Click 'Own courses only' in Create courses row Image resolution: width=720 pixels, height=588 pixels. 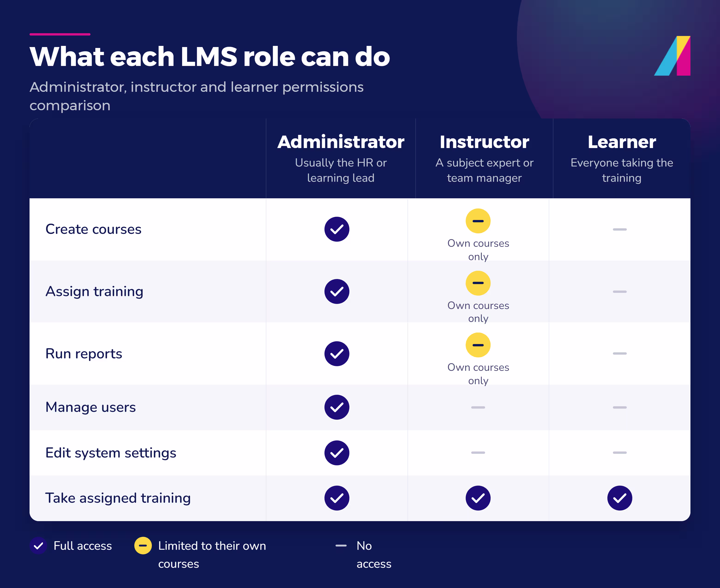pos(478,250)
